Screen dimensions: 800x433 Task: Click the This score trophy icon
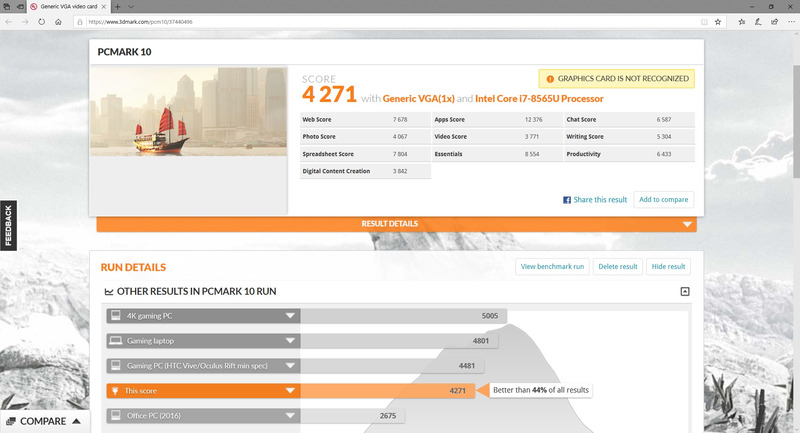[x=115, y=391]
